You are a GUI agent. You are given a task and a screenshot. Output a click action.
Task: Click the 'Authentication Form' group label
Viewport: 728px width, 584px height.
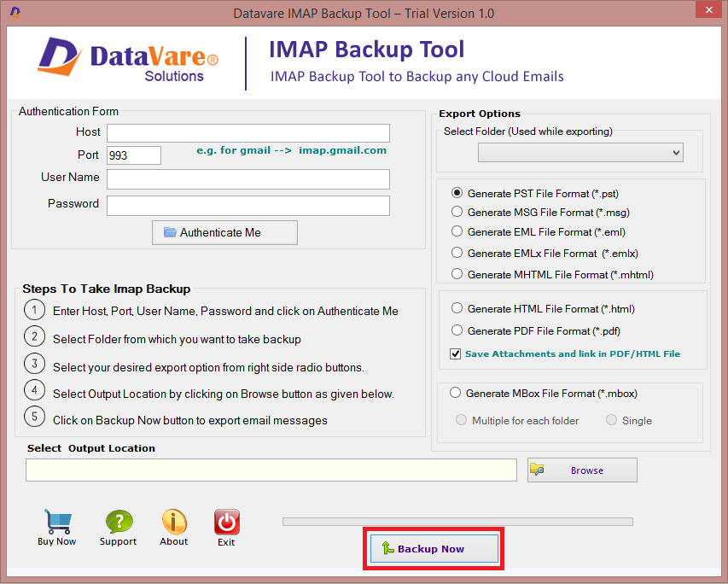coord(68,112)
